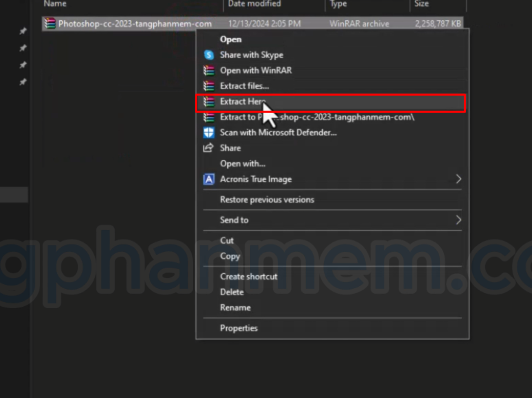
Task: Select Copy in the context menu
Action: (x=230, y=256)
